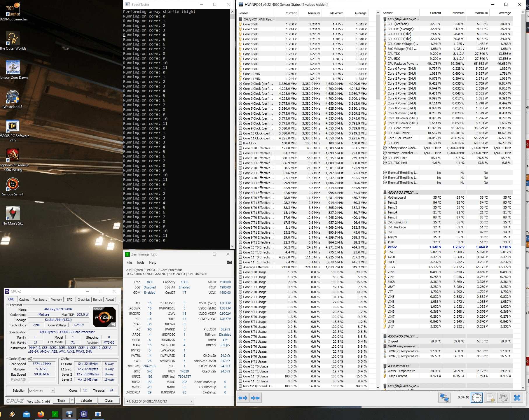The image size is (529, 420).
Task: Switch to the Bench tab in CPU-Z
Action: coord(97,300)
